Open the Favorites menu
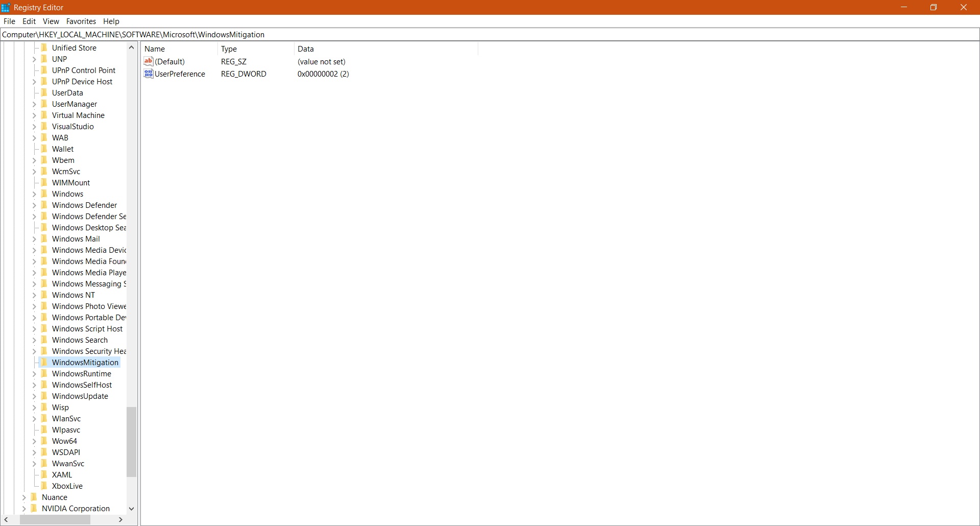The width and height of the screenshot is (980, 526). tap(81, 21)
